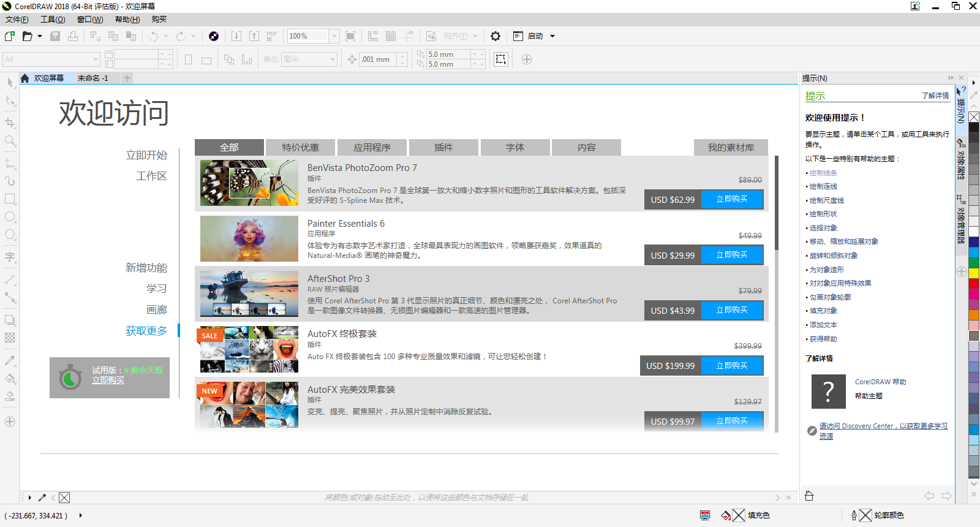The image size is (980, 527).
Task: Select the Ellipse tool in toolbox
Action: pos(10,216)
